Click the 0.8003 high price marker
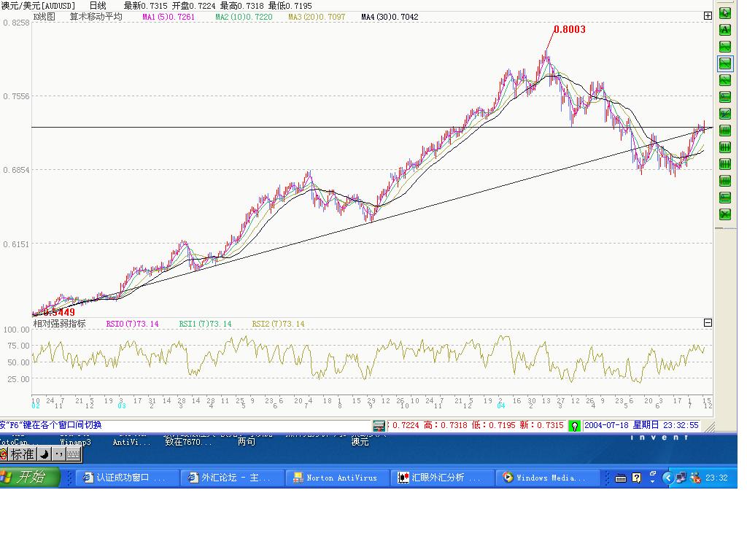This screenshot has height=560, width=747. point(569,29)
